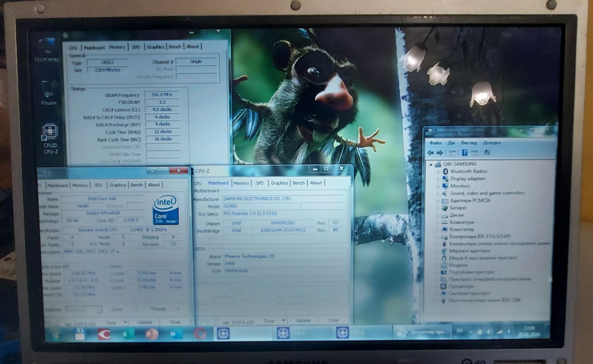
Task: Open the Файл menu in Device Manager
Action: 435,143
